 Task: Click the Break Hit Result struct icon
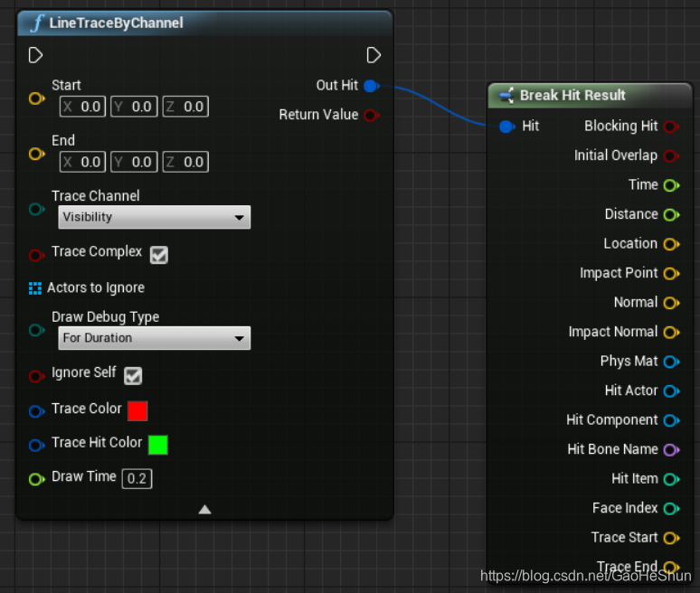(x=506, y=95)
